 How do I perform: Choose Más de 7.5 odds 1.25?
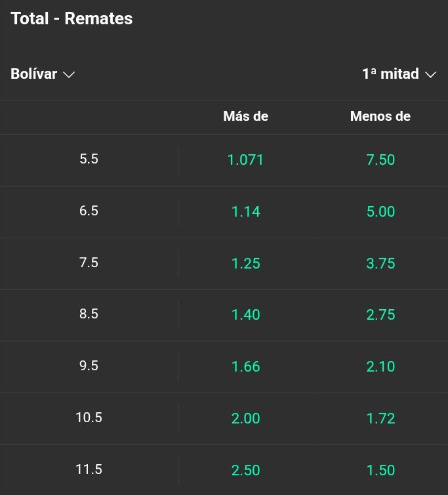[x=245, y=263]
